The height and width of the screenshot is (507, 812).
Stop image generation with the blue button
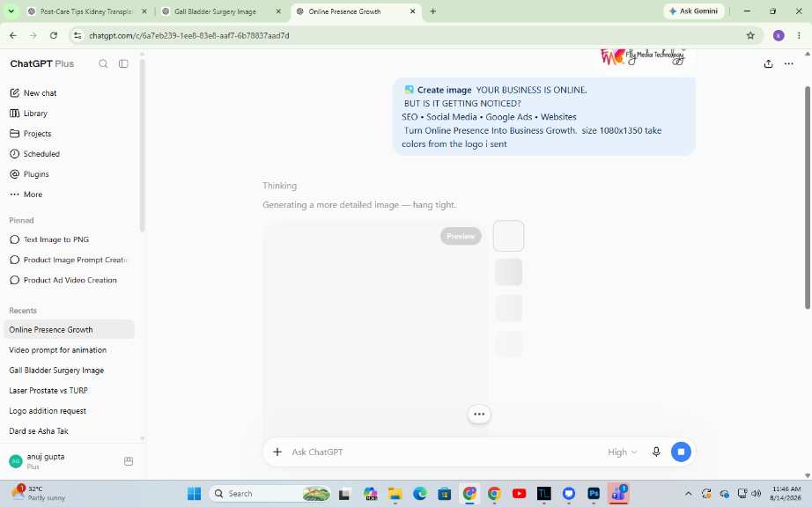pyautogui.click(x=681, y=452)
